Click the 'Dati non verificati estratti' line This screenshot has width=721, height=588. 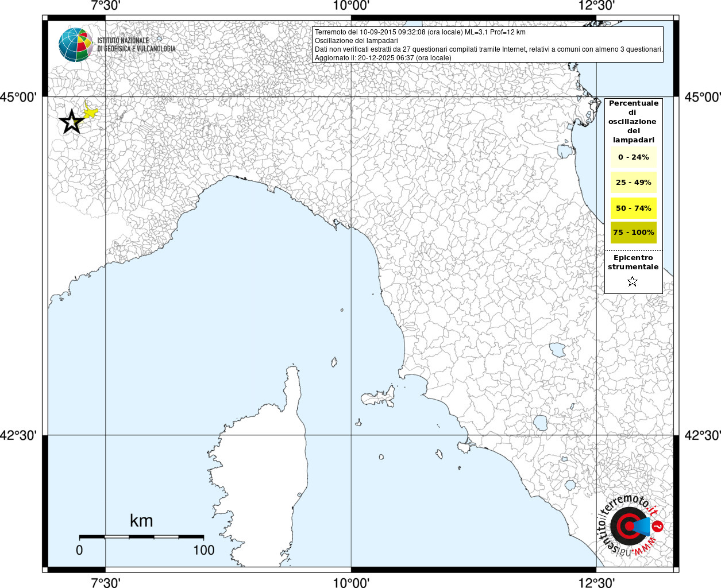[488, 49]
